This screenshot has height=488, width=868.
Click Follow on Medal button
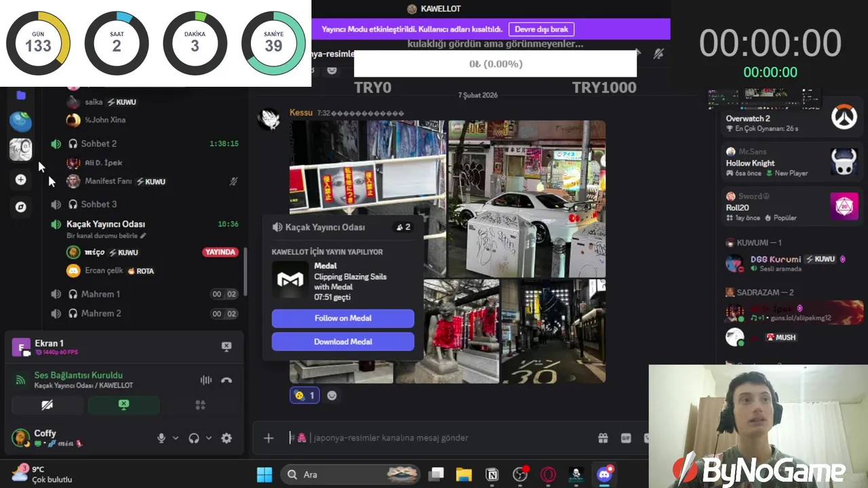343,318
